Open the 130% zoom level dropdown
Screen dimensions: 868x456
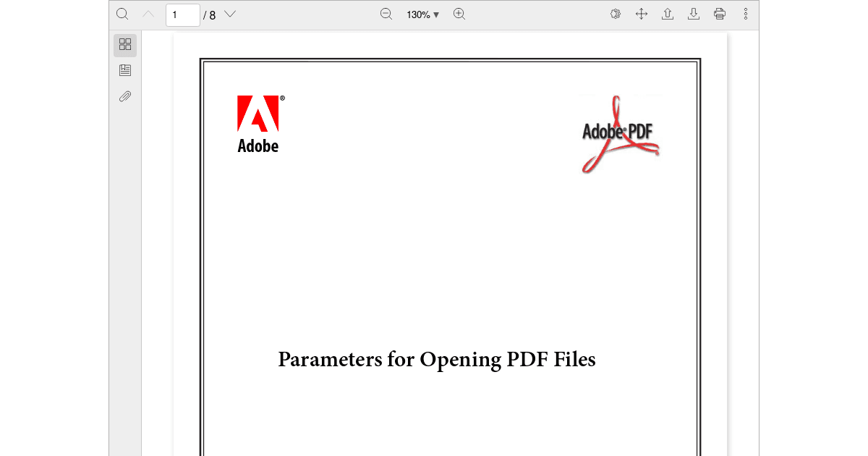point(421,14)
